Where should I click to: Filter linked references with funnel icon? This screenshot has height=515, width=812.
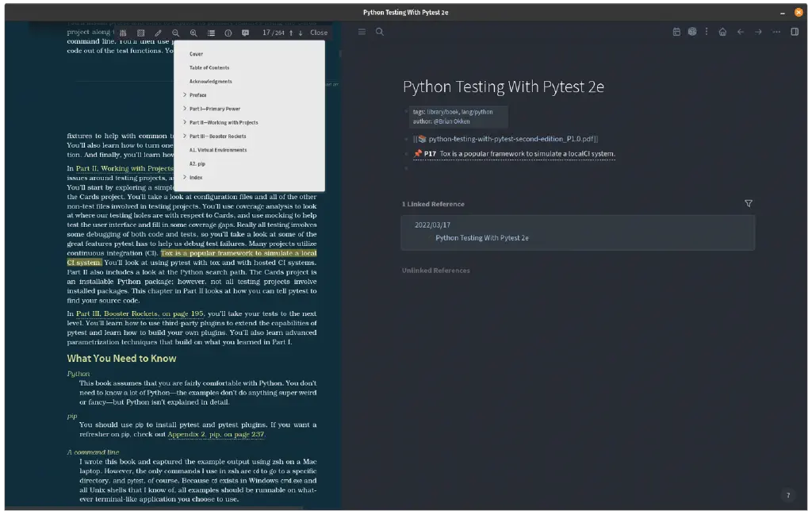[749, 204]
